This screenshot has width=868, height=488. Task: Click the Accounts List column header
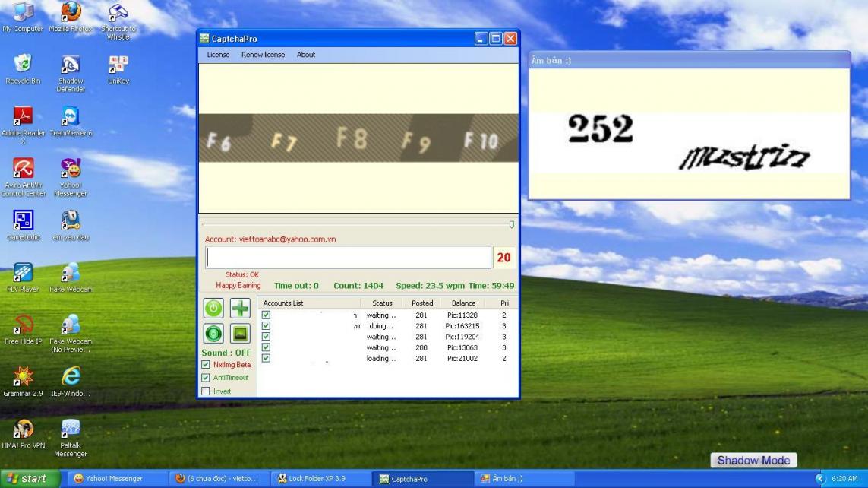click(309, 303)
